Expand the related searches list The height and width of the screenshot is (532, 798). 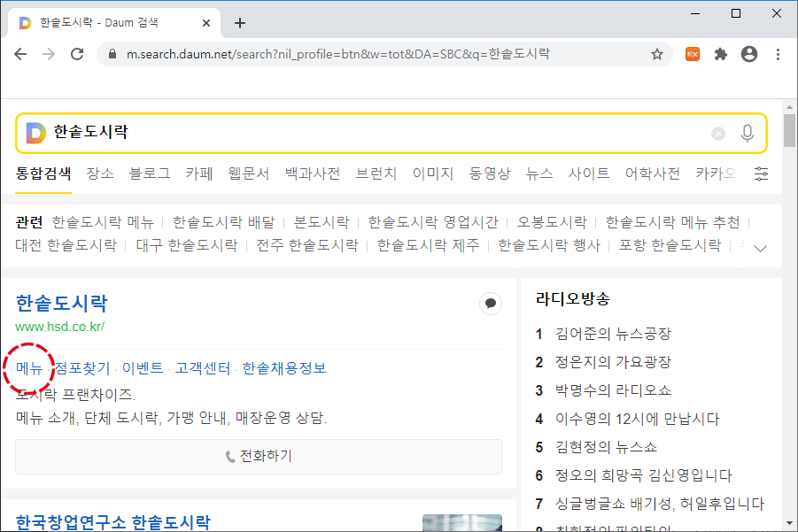(x=760, y=248)
